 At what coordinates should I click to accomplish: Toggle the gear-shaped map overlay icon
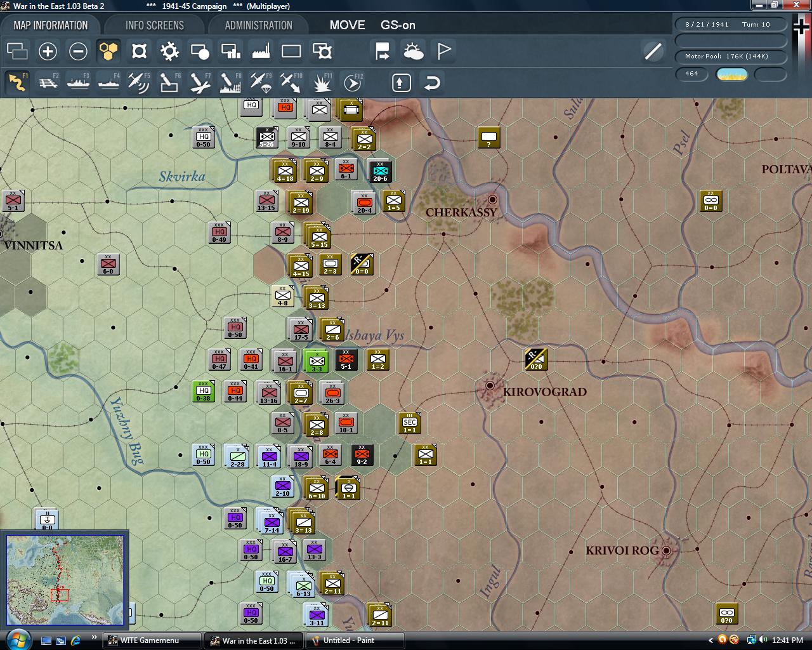[x=169, y=51]
